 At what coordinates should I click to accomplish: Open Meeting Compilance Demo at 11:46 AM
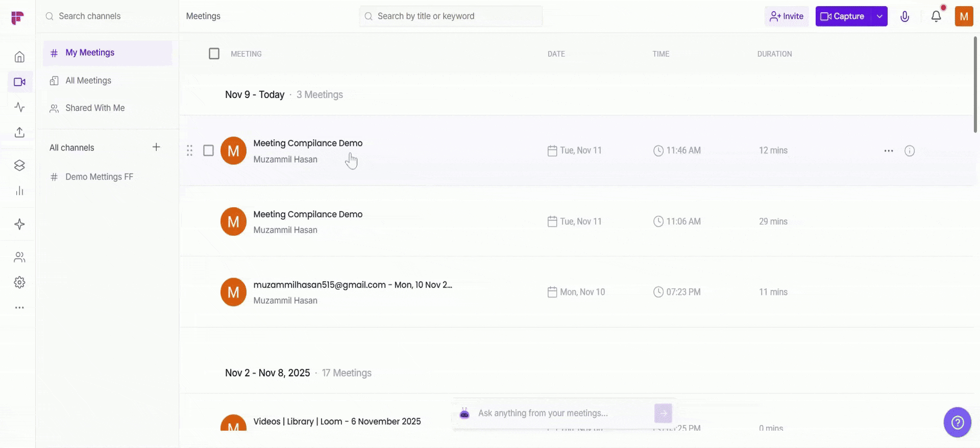click(308, 143)
